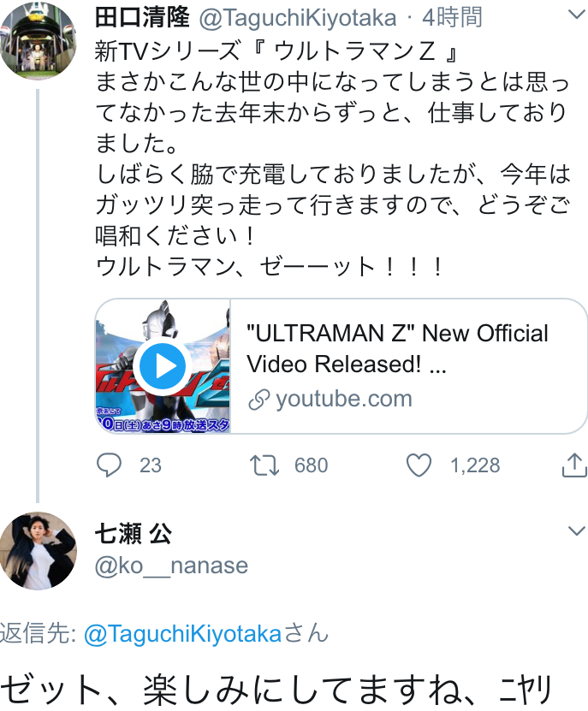Click the @ko__nanase handle

tap(171, 566)
